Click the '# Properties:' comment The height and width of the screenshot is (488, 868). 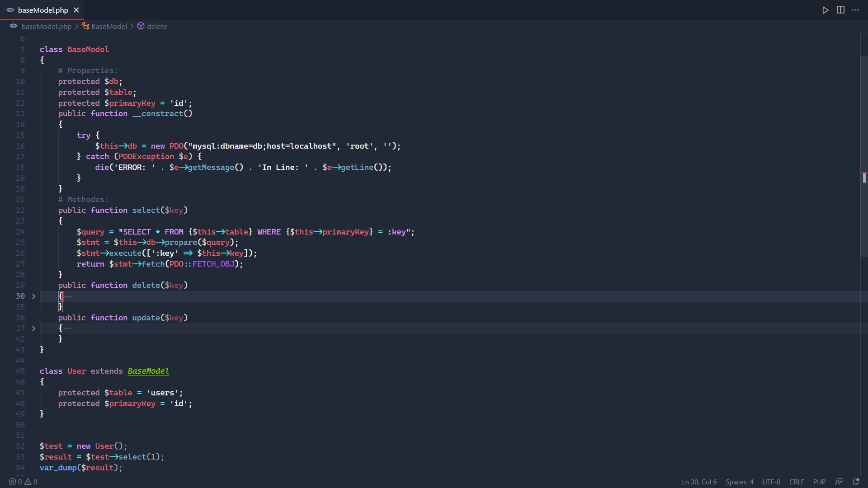point(88,70)
